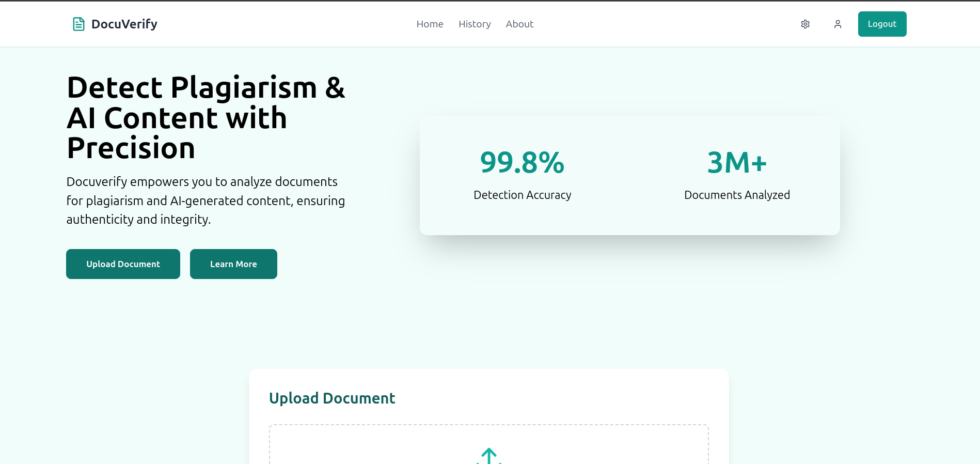980x464 pixels.
Task: Click the 99.8% accuracy figure
Action: 522,162
